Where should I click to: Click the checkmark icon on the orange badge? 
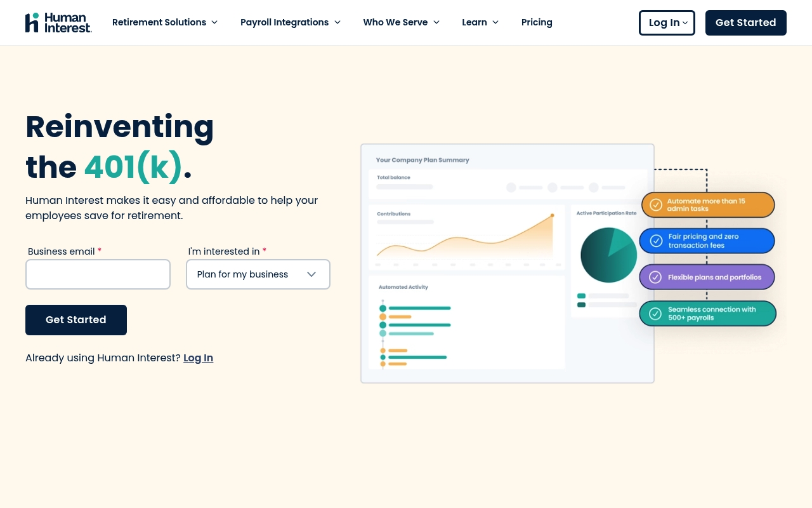656,205
